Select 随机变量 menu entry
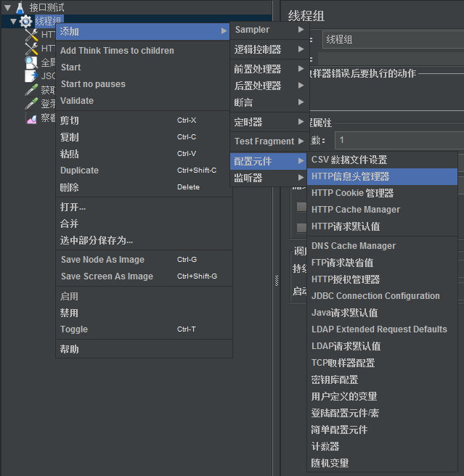This screenshot has height=476, width=464. point(382,463)
